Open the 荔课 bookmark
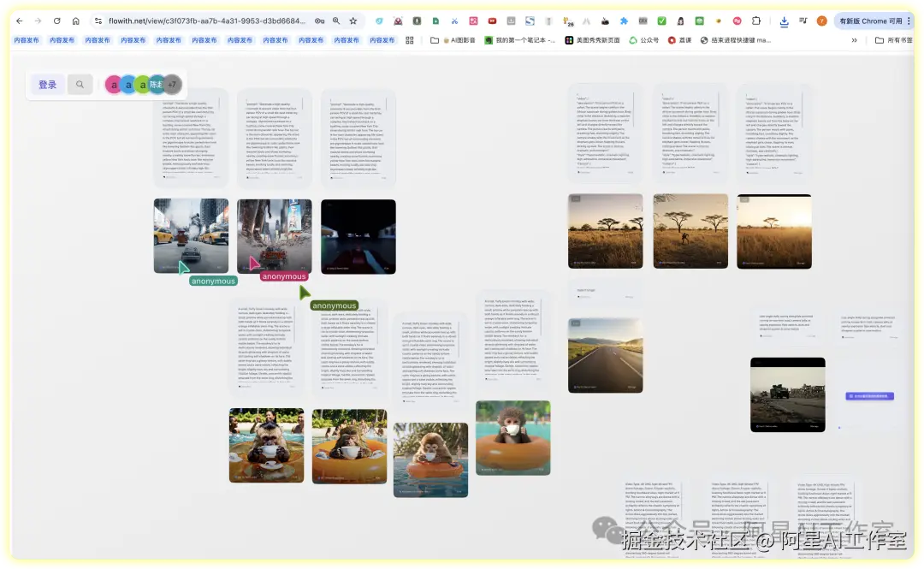This screenshot has height=569, width=924. [x=679, y=40]
